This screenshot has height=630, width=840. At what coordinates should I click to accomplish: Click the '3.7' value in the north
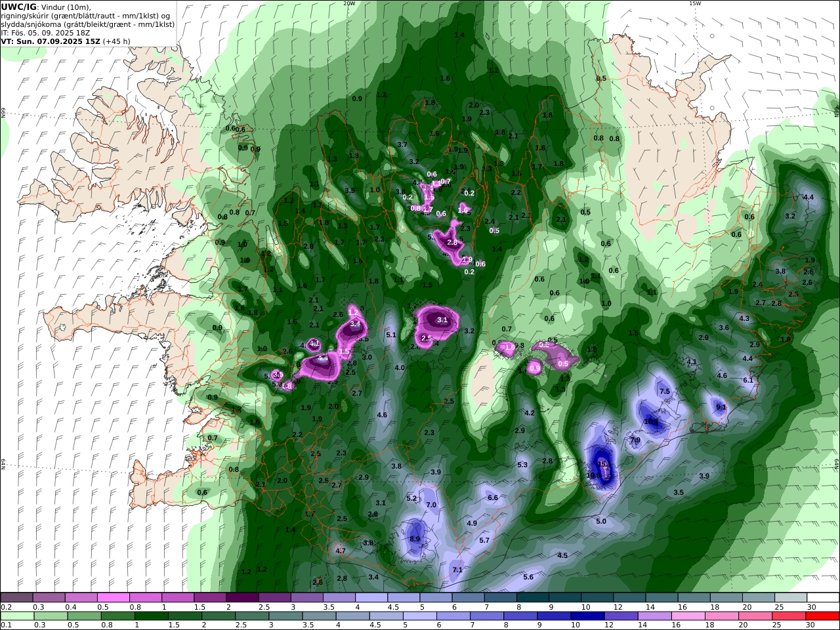[403, 144]
